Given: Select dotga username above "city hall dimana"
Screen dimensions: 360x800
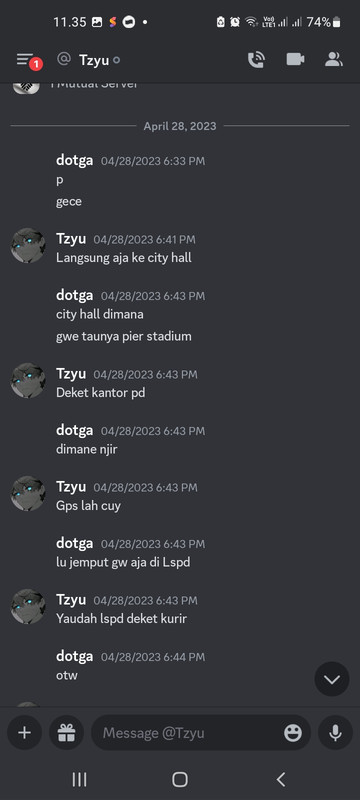Looking at the screenshot, I should [74, 295].
